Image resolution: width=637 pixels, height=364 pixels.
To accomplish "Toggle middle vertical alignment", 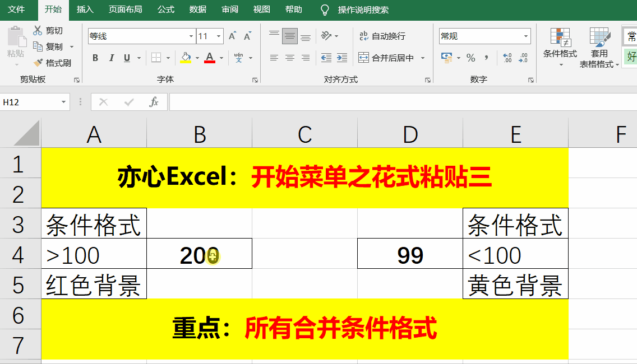I will coord(290,36).
